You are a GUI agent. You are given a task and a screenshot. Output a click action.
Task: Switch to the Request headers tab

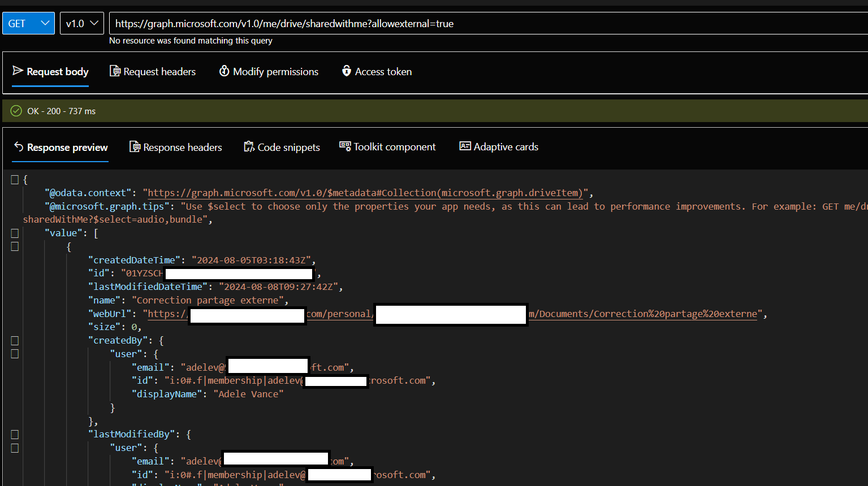[153, 72]
